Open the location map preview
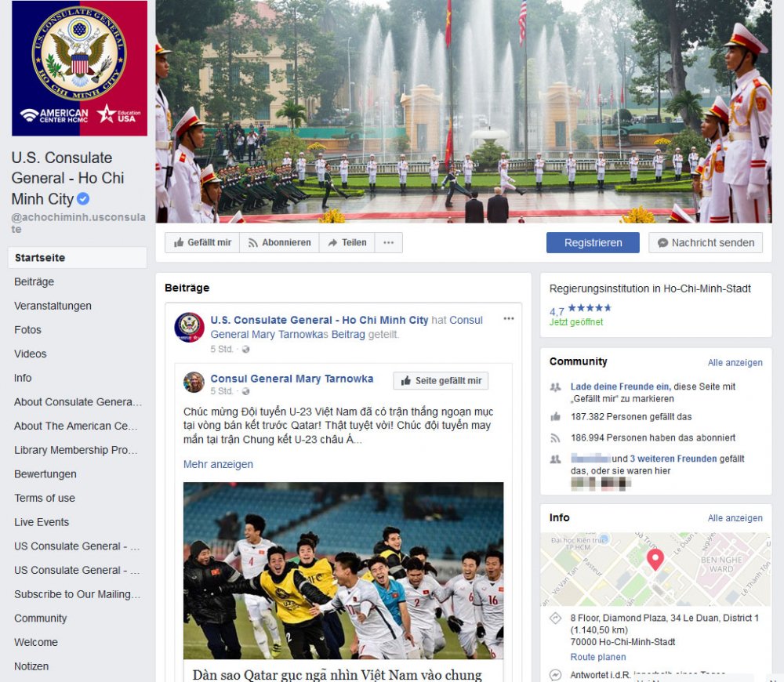 tap(655, 569)
